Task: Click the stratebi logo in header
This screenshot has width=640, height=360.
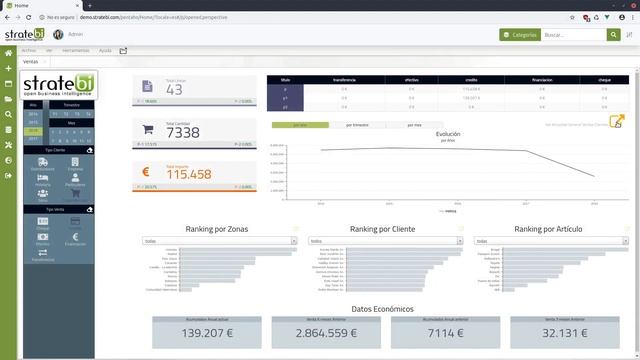Action: tap(24, 35)
